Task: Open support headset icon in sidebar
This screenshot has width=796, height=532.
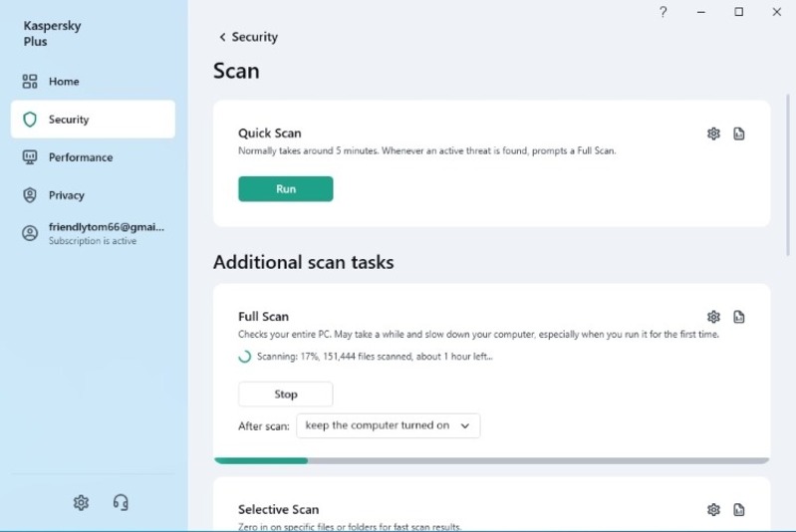Action: click(x=121, y=502)
